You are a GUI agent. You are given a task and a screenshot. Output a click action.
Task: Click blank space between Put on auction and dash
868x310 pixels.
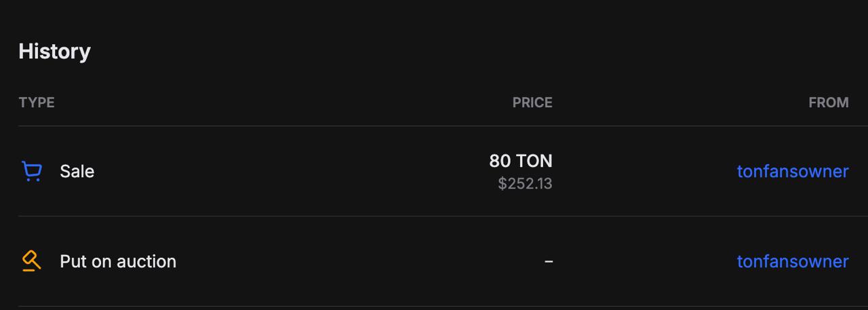[359, 261]
